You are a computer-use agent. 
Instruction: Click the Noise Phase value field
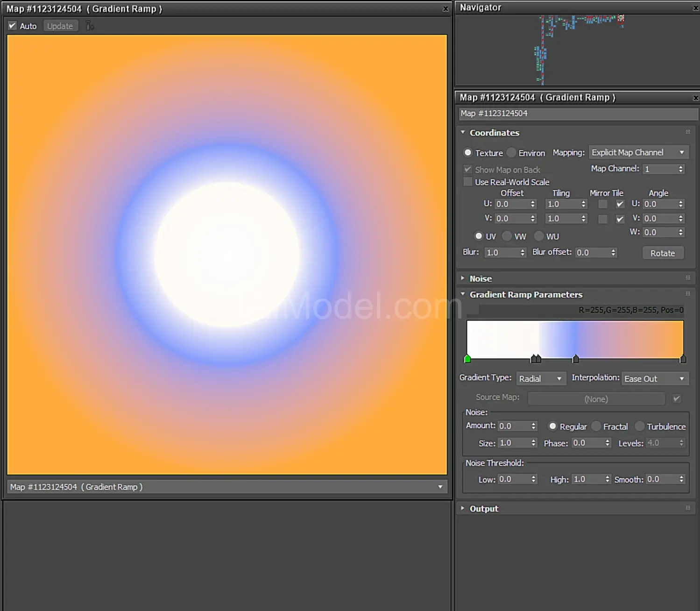click(587, 443)
